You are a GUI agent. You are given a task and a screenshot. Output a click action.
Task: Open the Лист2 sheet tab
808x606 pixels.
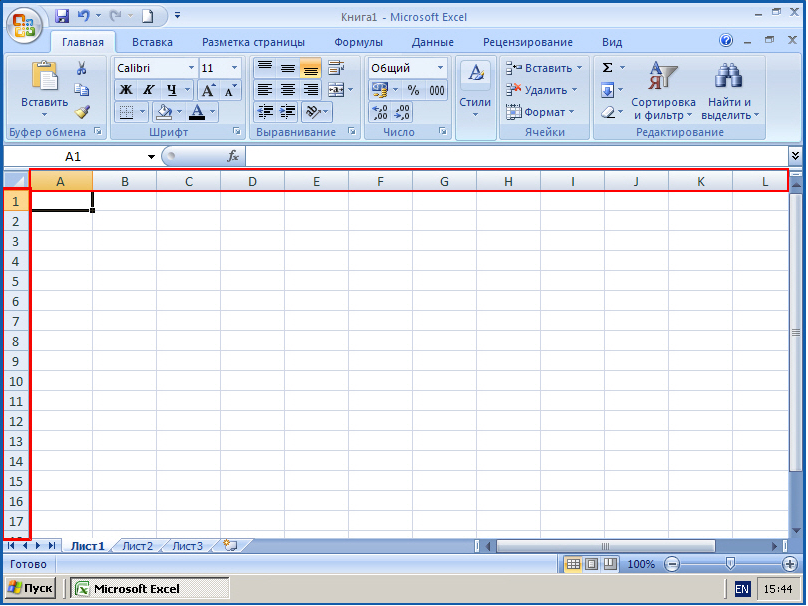(138, 546)
